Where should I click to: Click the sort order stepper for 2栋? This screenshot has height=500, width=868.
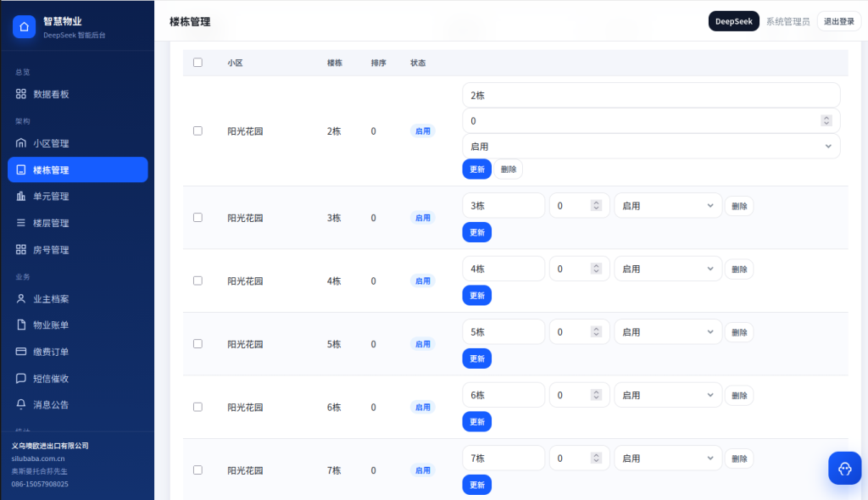pyautogui.click(x=826, y=120)
